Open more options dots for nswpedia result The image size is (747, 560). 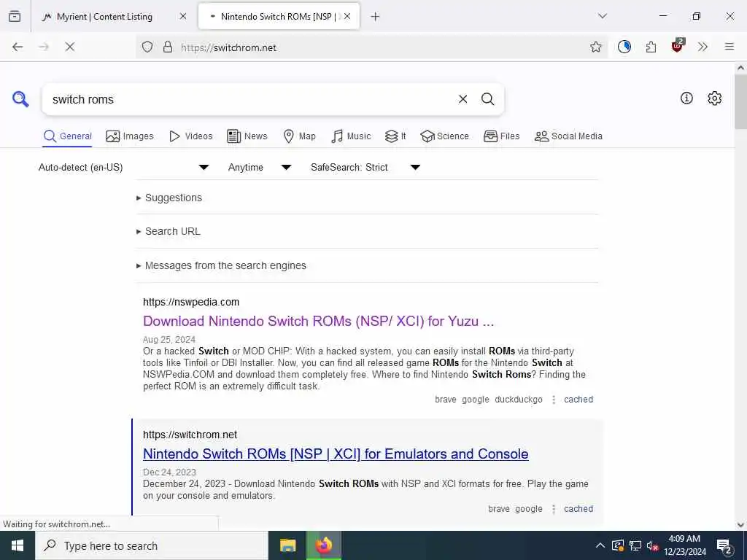click(x=554, y=400)
